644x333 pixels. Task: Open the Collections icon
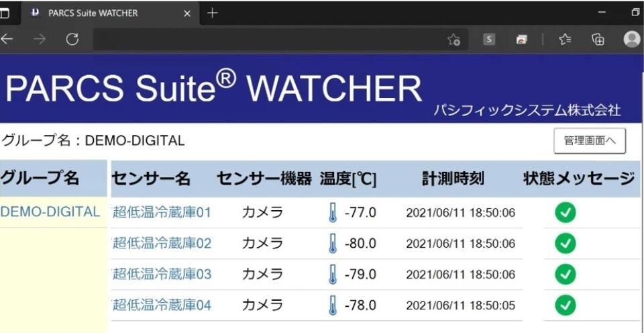[598, 40]
